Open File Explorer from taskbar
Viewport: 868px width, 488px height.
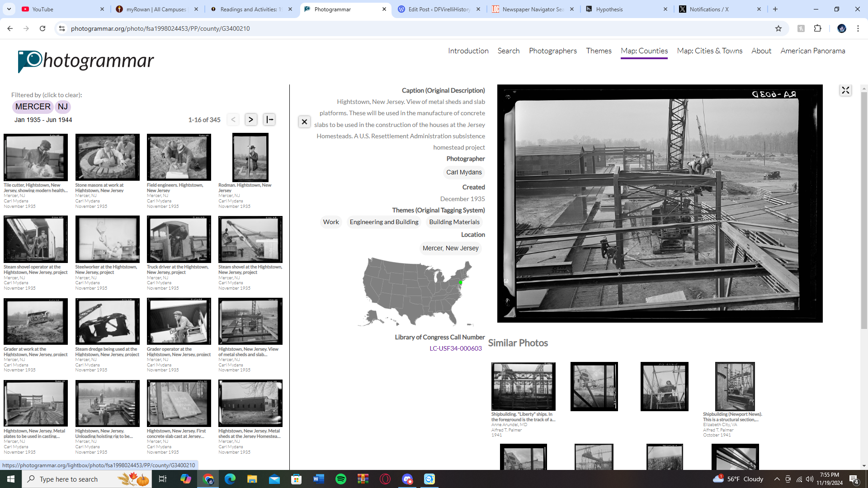coord(252,479)
